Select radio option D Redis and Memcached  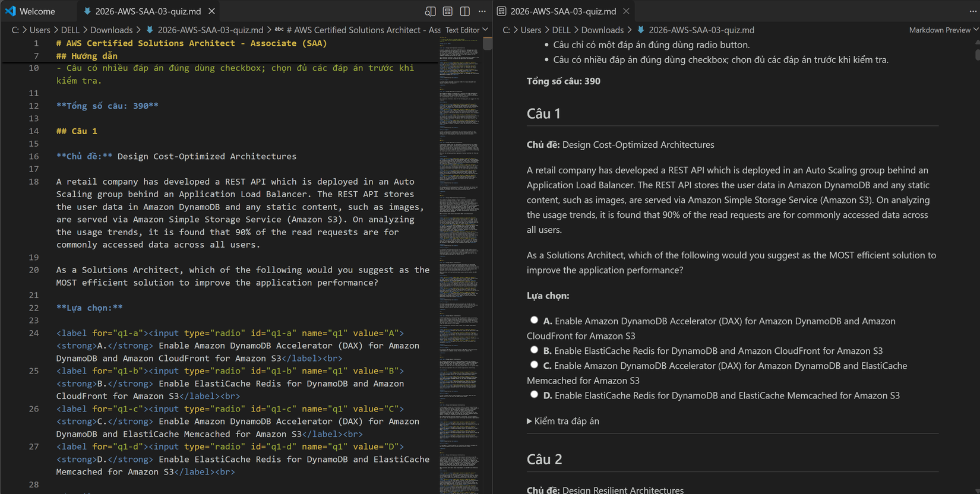[x=534, y=394]
